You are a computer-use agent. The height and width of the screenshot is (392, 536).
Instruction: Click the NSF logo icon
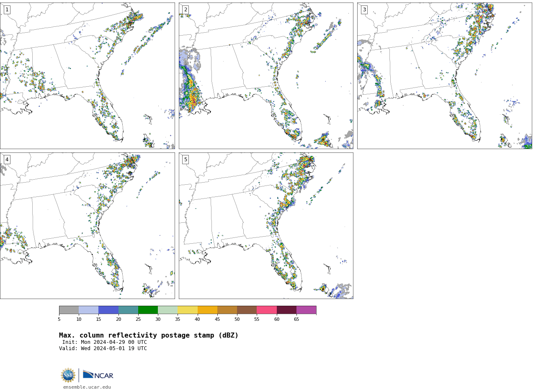(68, 375)
